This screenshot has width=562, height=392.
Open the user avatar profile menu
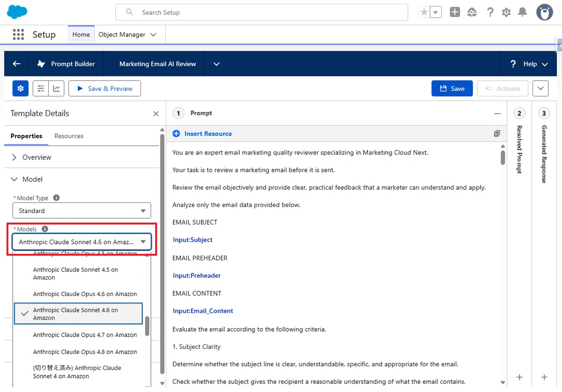[x=544, y=13]
